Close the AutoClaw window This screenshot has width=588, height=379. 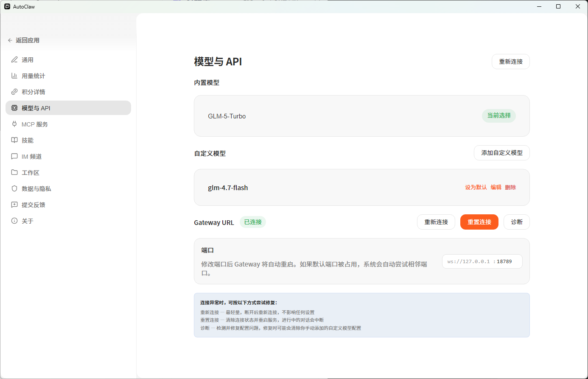click(x=578, y=6)
